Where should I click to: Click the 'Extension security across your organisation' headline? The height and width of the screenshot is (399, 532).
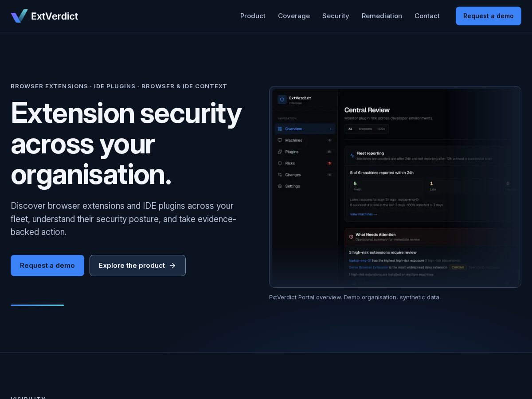126,144
